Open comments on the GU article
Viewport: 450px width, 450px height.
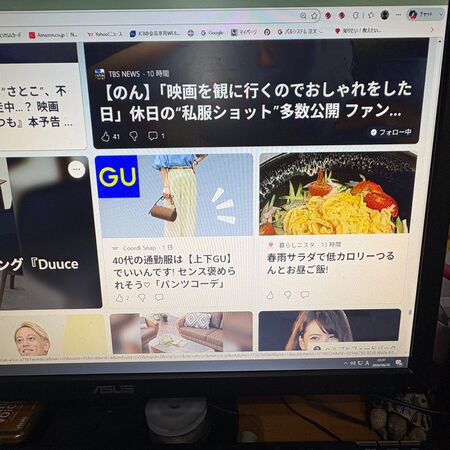point(159,297)
